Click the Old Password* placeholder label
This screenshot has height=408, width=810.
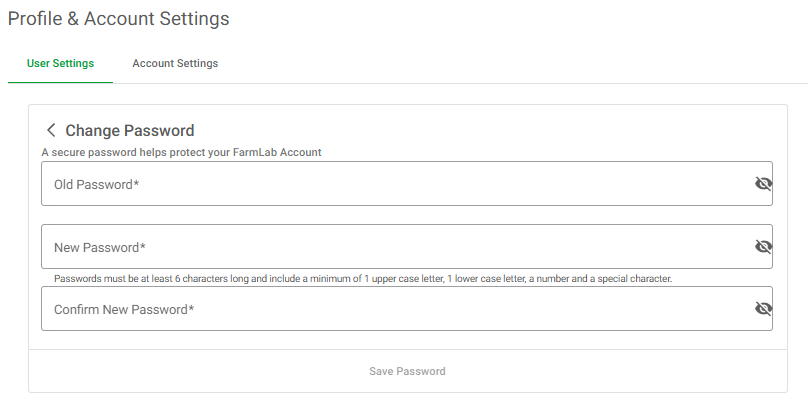click(96, 185)
